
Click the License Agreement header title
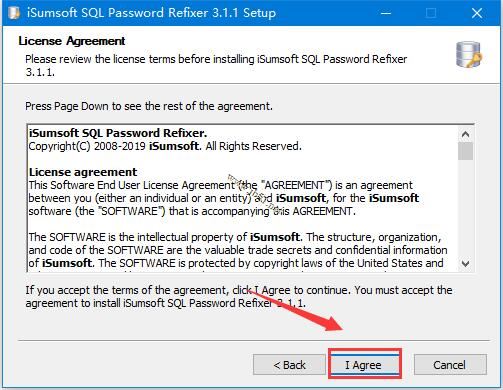coord(72,41)
